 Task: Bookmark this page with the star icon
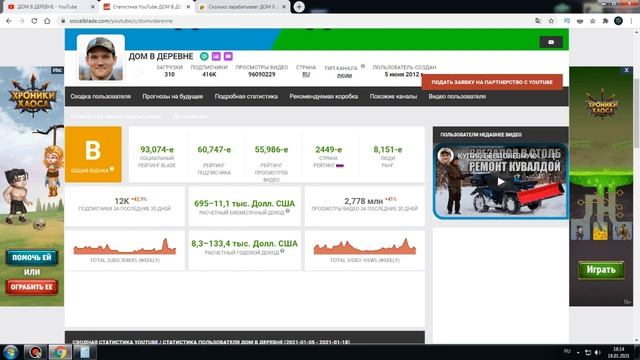point(551,21)
